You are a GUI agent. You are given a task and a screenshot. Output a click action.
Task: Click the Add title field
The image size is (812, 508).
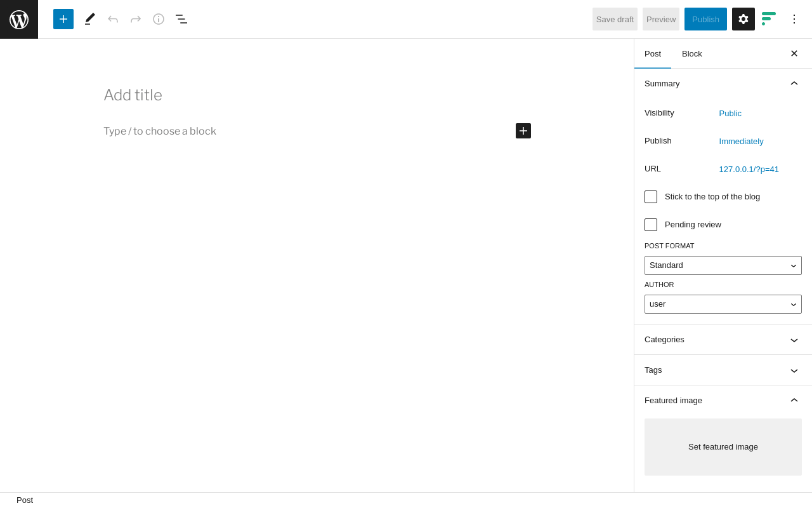click(317, 95)
